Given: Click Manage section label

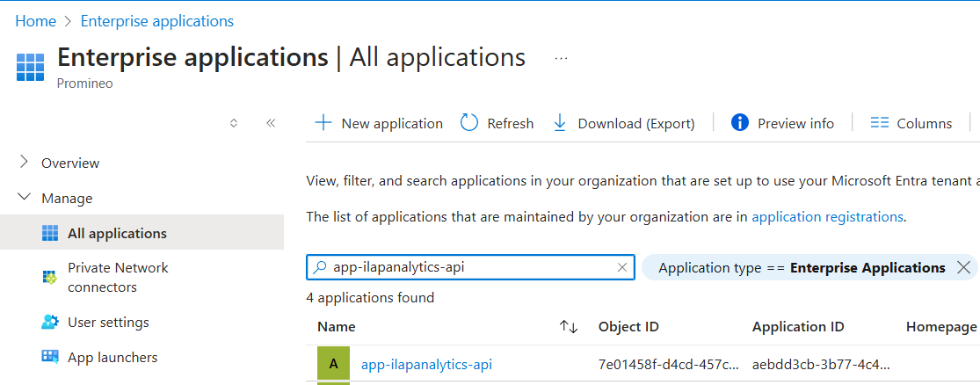Looking at the screenshot, I should point(67,198).
